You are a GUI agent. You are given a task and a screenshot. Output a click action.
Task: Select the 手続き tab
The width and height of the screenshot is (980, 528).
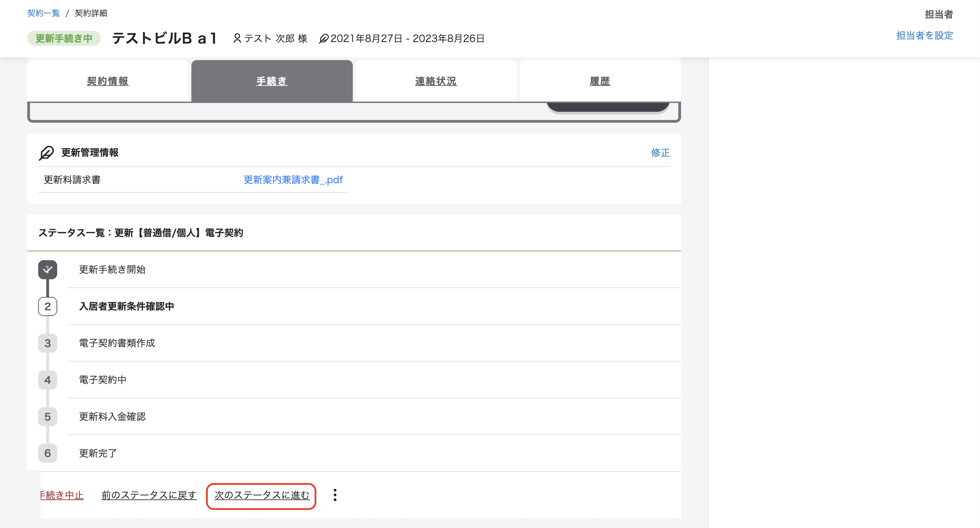(272, 81)
